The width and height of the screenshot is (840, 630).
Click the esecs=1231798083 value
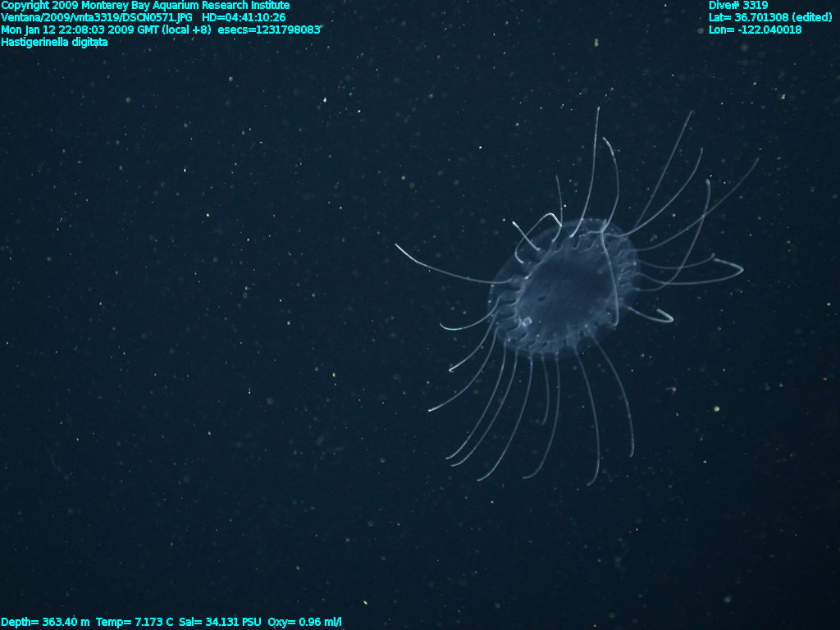269,30
